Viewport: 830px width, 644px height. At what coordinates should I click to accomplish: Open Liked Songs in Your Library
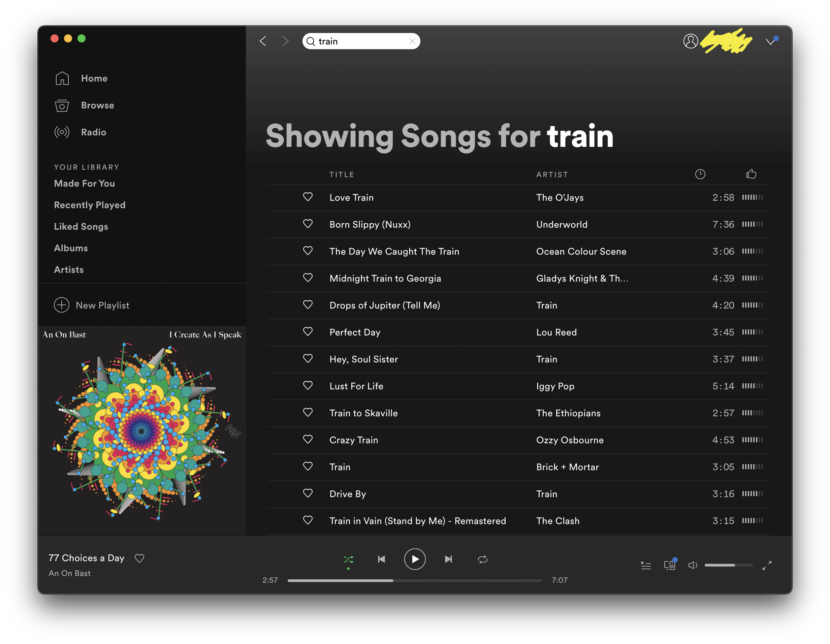coord(81,226)
